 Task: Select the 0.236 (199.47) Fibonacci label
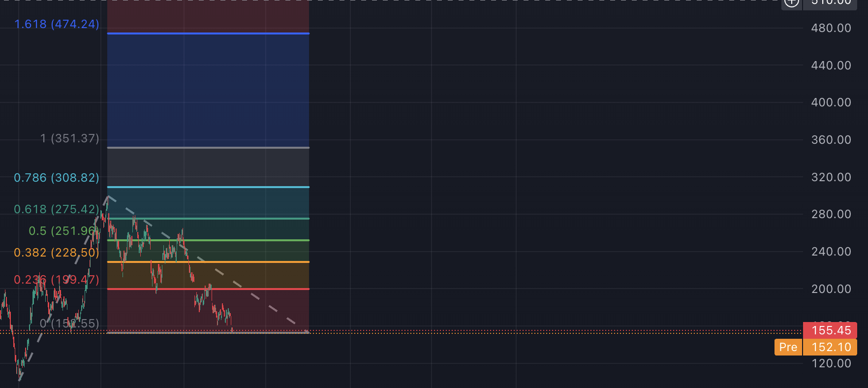[x=57, y=280]
